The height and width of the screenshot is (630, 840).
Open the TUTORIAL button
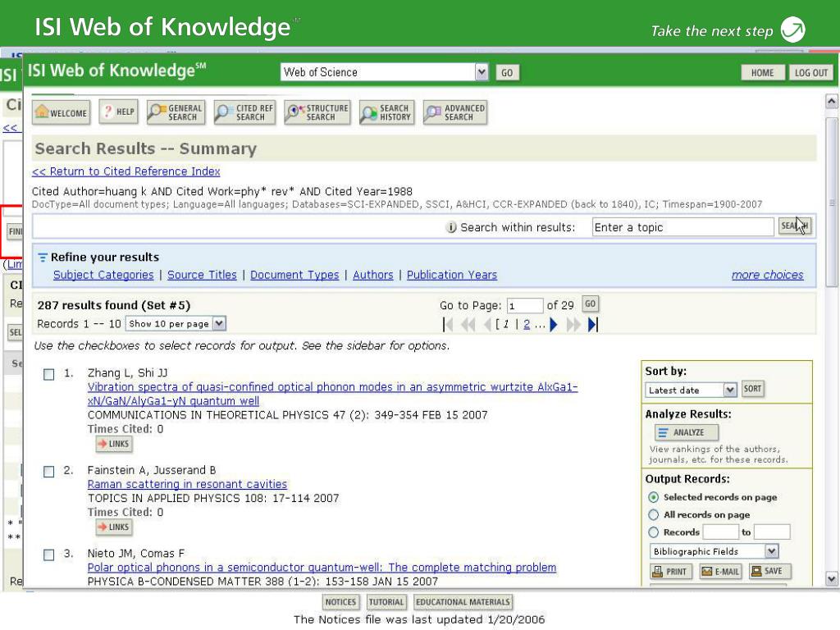coord(386,602)
